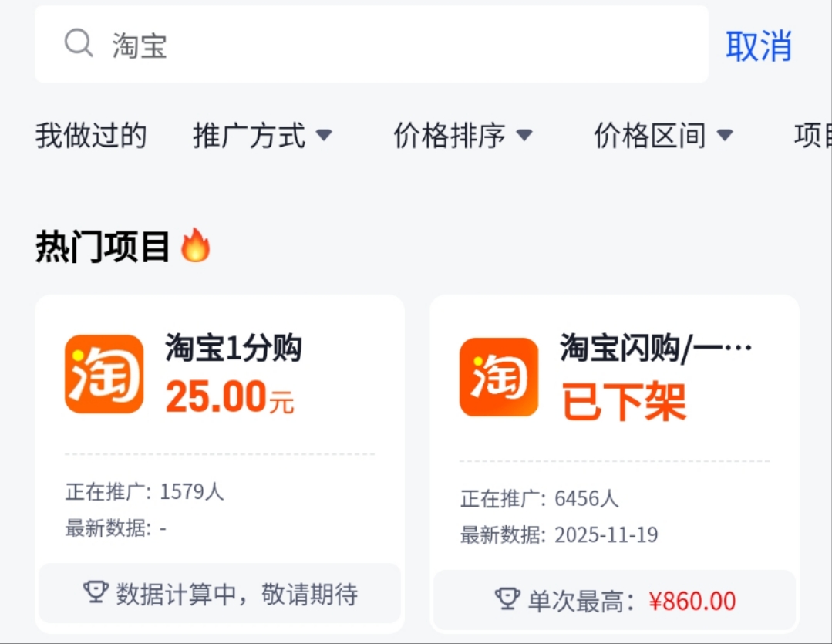
Task: Open the 淘宝闪购 project title
Action: coord(655,349)
